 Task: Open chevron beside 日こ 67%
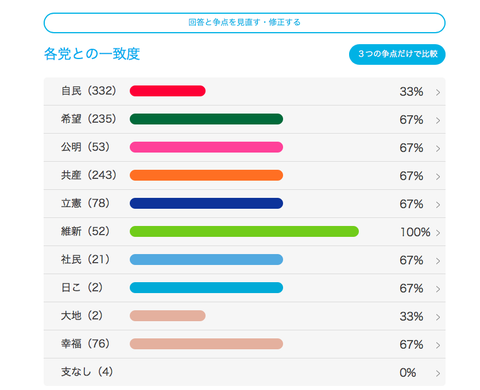pos(438,289)
